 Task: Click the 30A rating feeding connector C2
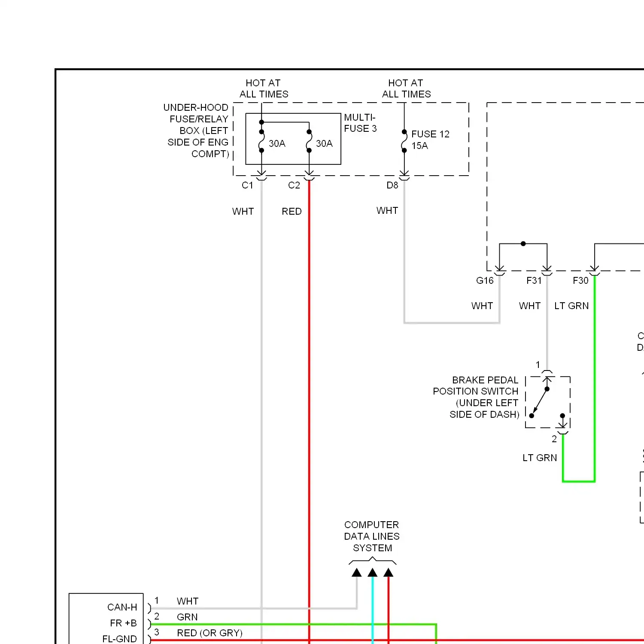coord(324,143)
